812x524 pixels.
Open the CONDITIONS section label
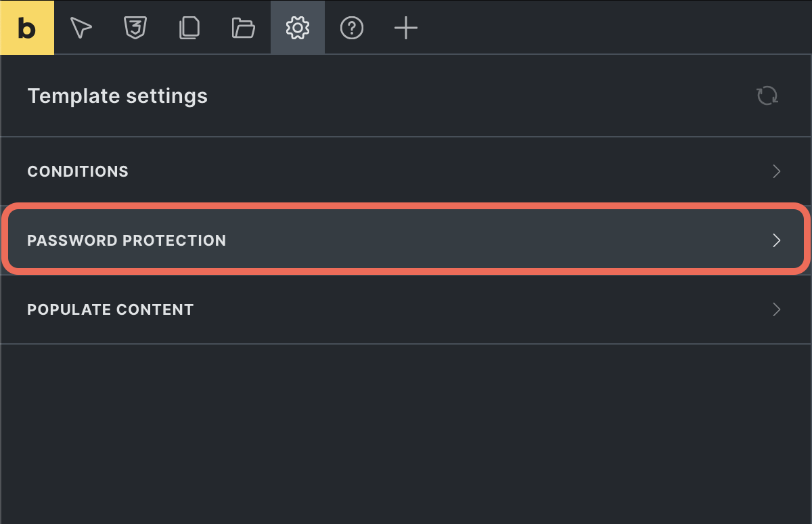click(78, 171)
